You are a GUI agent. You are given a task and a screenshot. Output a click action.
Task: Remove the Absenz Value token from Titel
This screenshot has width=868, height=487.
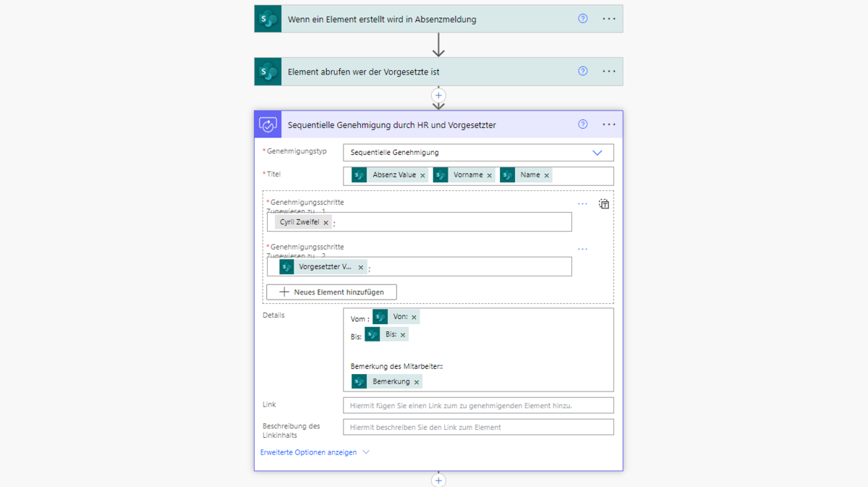pyautogui.click(x=423, y=176)
